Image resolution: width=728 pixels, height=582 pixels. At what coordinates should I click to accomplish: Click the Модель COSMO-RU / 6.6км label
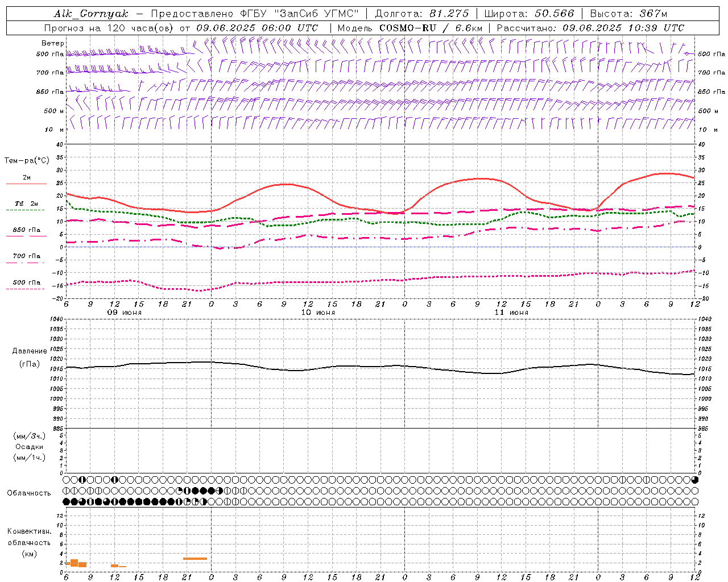click(x=409, y=28)
